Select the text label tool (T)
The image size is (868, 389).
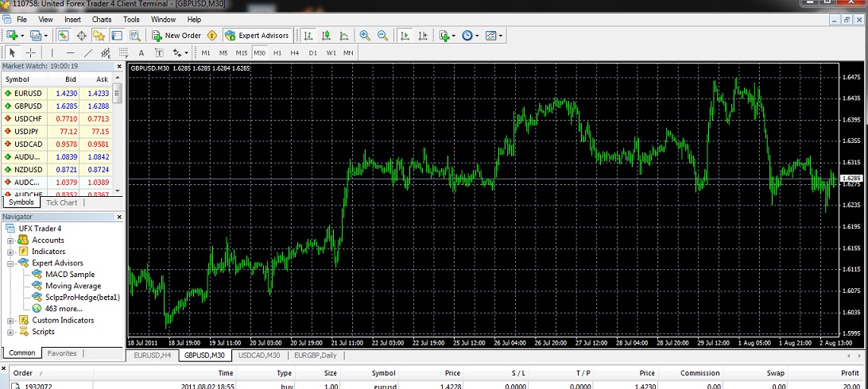159,52
